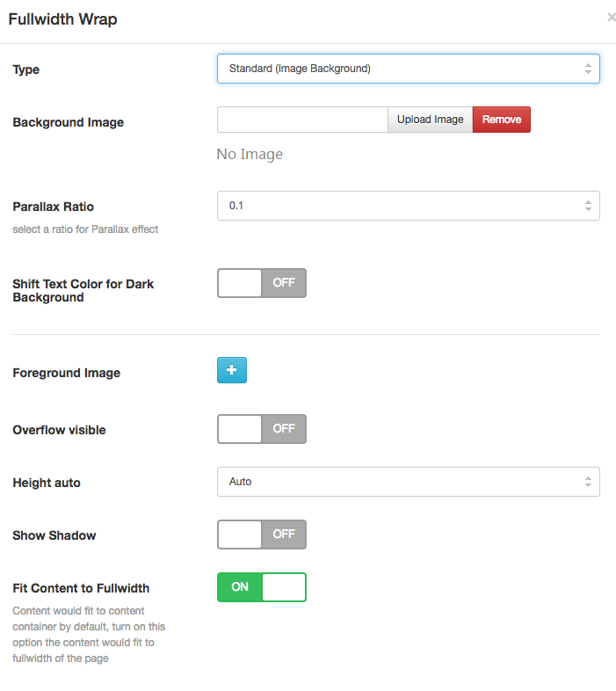
Task: Disable Fit Content to Fullwidth switch
Action: [x=261, y=587]
